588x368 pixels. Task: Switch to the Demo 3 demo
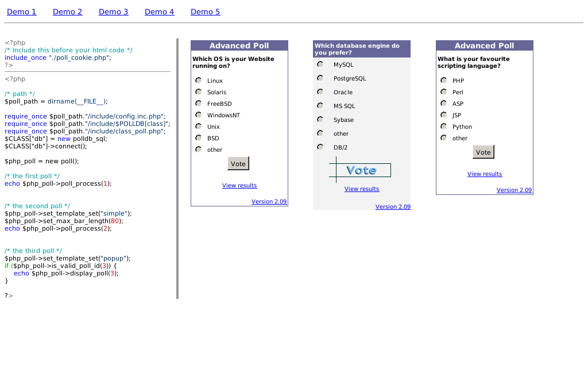pos(113,11)
